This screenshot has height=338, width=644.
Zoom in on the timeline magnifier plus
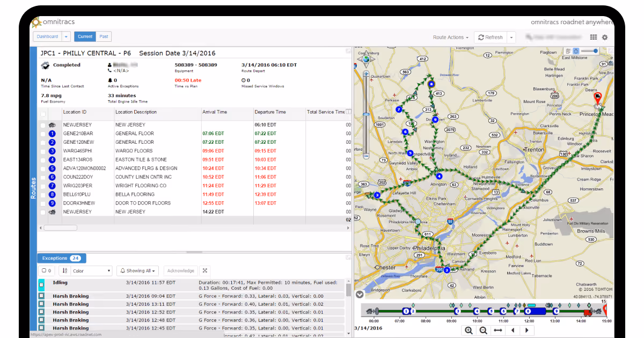(469, 330)
